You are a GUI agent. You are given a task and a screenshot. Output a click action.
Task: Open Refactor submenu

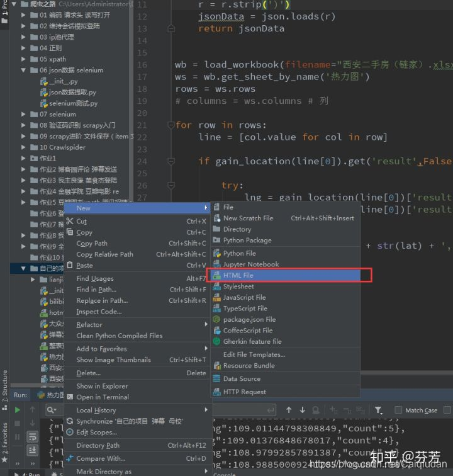point(137,324)
